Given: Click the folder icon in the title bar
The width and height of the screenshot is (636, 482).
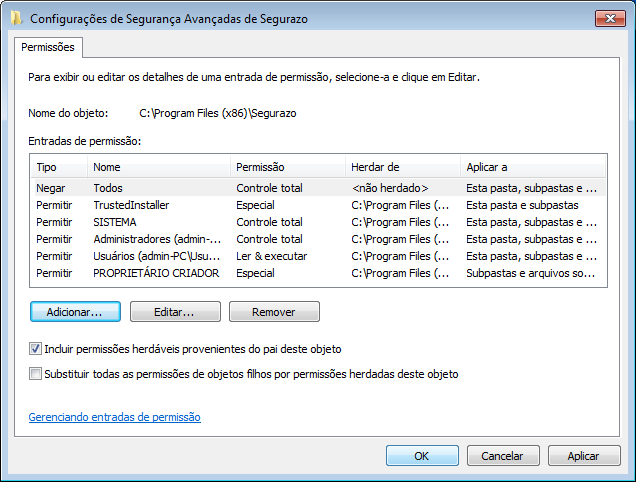Looking at the screenshot, I should coord(16,18).
